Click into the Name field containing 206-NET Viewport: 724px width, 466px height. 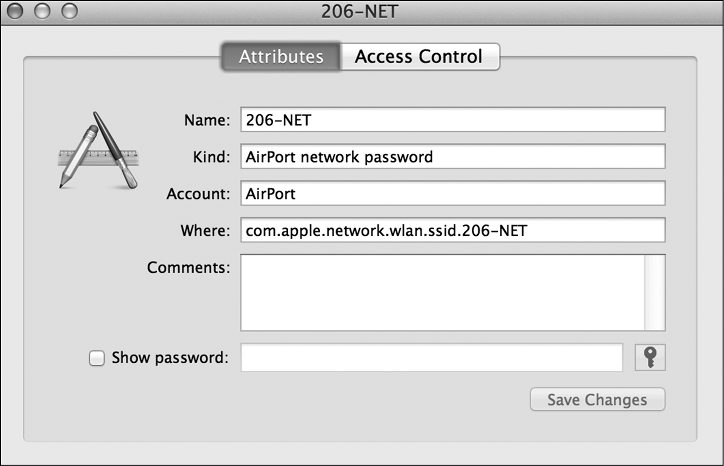click(452, 120)
